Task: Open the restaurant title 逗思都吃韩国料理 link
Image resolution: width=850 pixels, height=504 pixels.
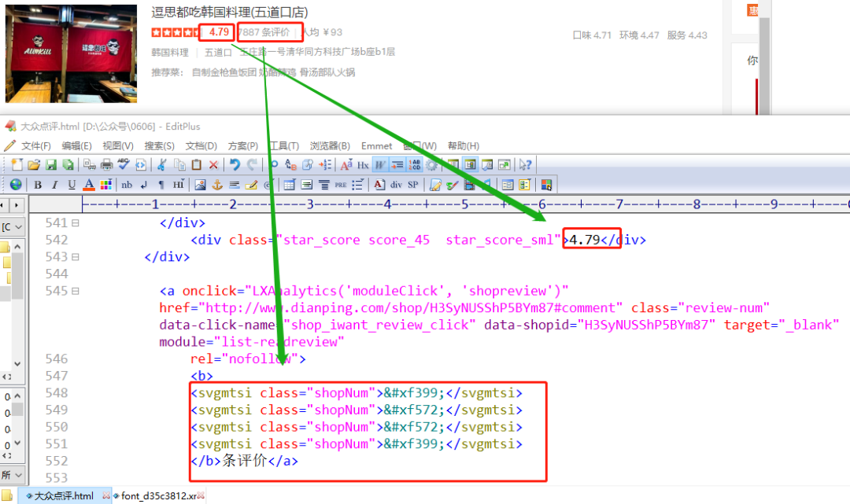Action: [229, 12]
